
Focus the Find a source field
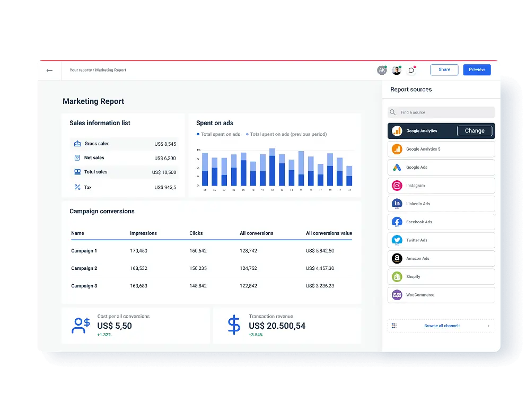point(441,112)
